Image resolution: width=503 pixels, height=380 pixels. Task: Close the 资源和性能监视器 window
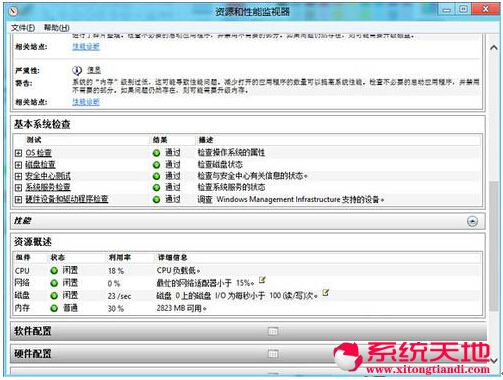(486, 9)
